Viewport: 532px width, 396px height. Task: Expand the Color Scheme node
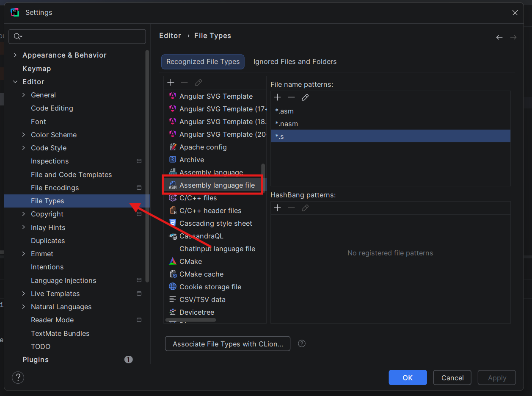click(24, 135)
